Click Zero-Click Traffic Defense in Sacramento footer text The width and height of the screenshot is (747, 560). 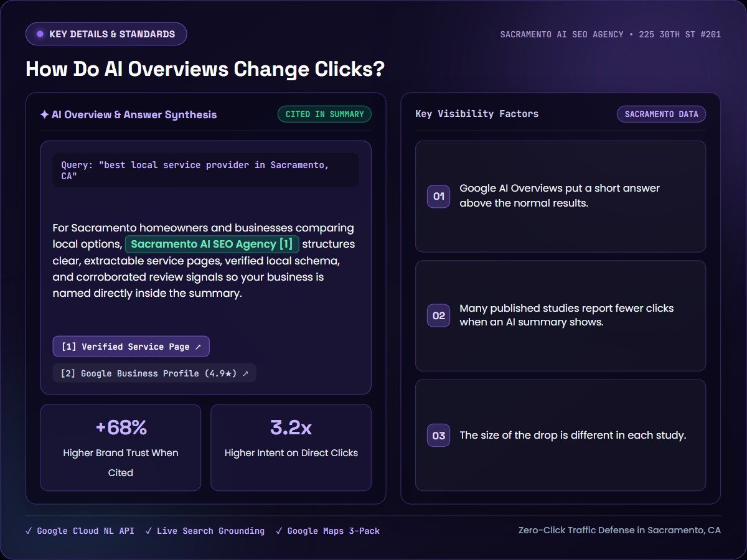619,530
